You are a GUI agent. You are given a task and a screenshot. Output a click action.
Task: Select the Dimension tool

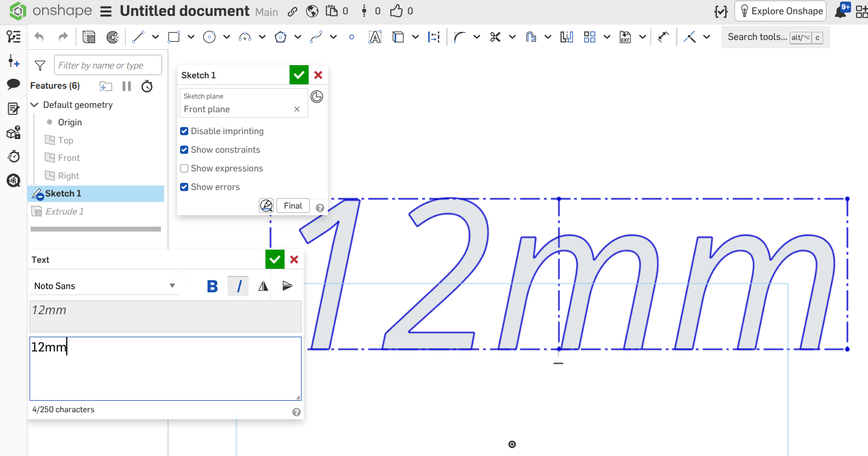click(x=663, y=37)
